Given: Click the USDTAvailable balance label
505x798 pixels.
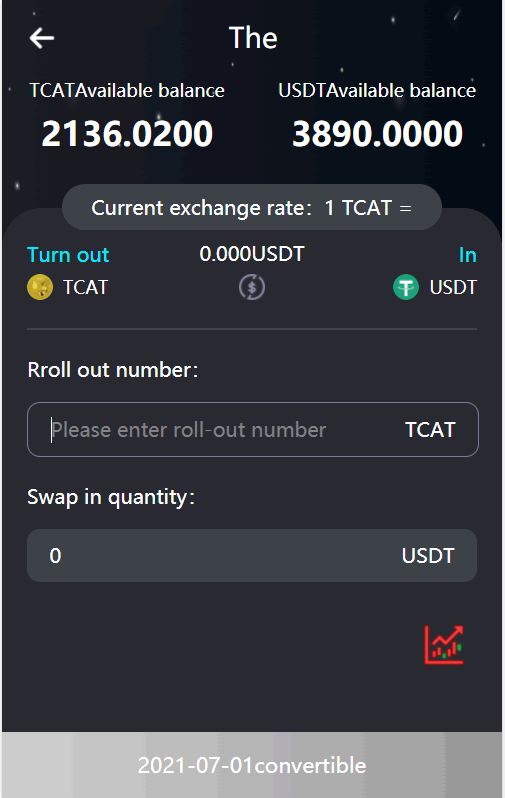Looking at the screenshot, I should click(377, 91).
